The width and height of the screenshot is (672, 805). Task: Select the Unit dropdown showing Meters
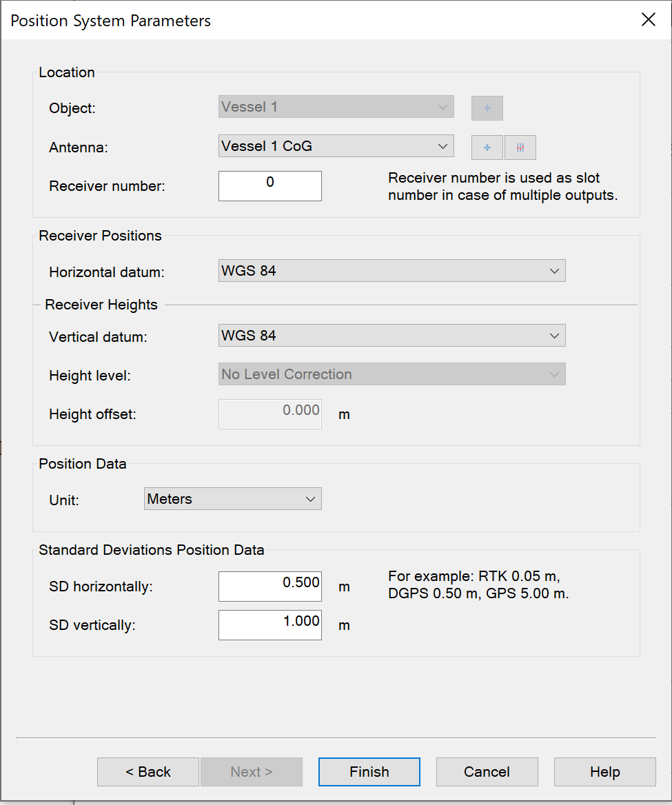coord(233,499)
